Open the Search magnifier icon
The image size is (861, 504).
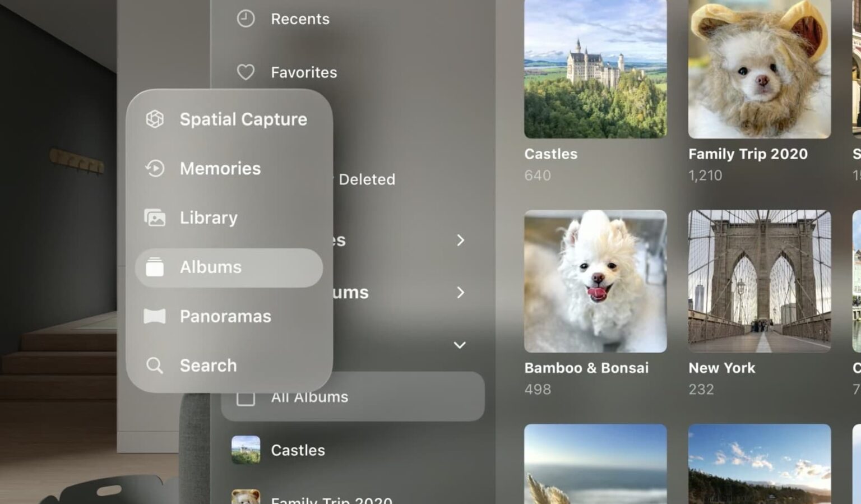pos(154,366)
